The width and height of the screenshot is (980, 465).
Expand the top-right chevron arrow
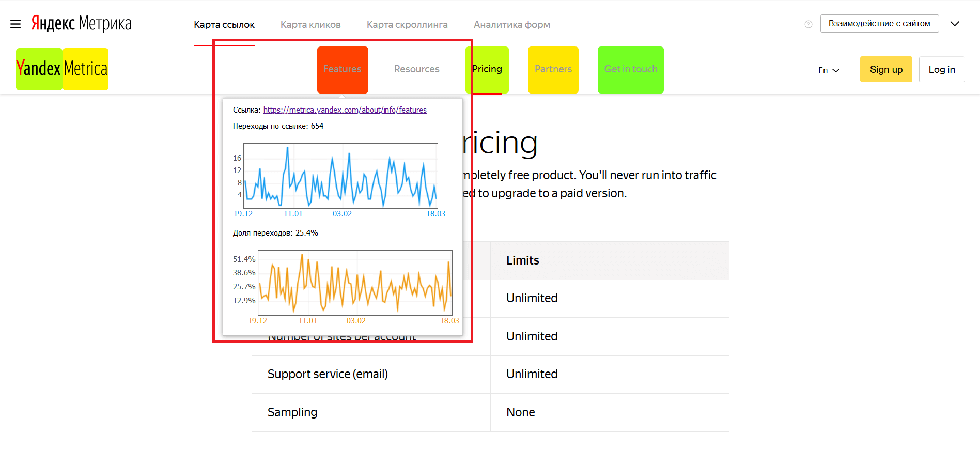point(955,24)
